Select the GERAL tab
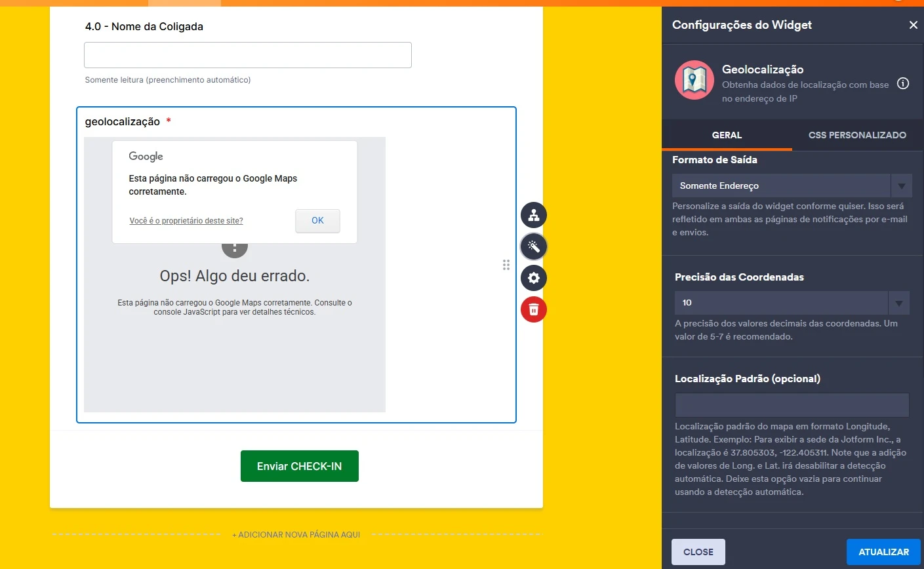The height and width of the screenshot is (569, 924). point(727,135)
